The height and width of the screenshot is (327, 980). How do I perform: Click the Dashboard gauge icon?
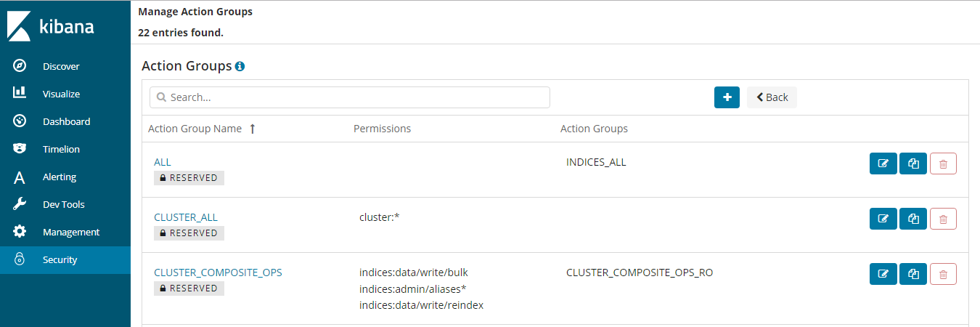[x=20, y=121]
